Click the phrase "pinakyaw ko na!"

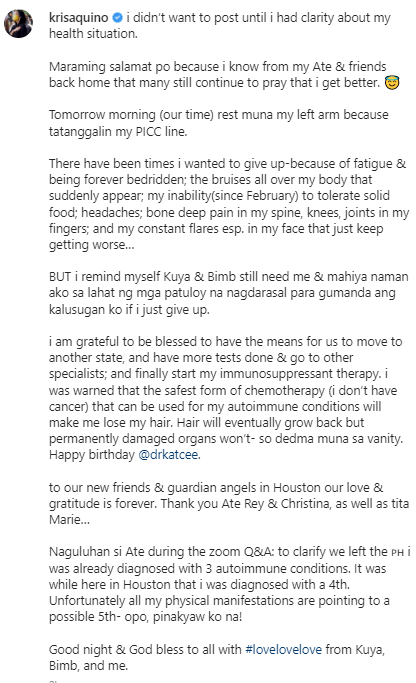[x=197, y=617]
